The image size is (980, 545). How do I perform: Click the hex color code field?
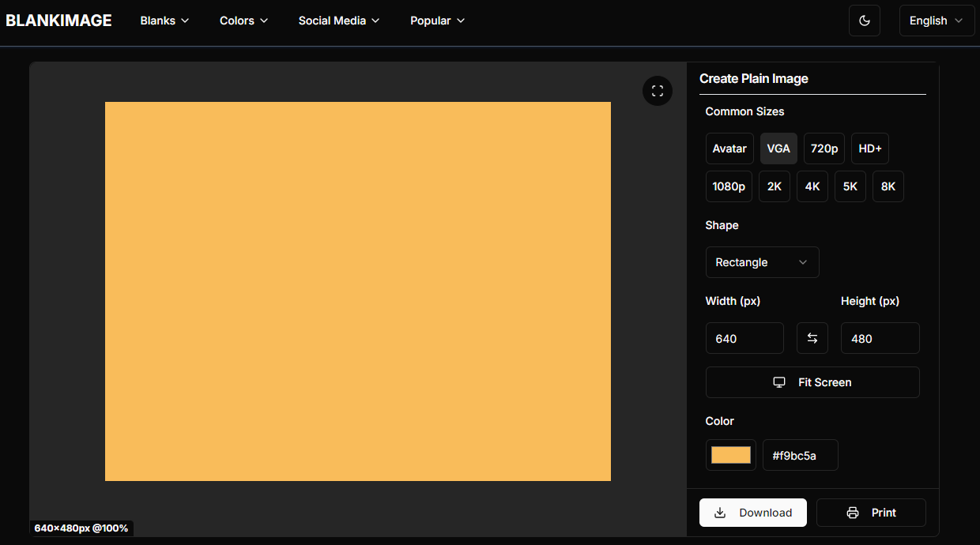(801, 455)
